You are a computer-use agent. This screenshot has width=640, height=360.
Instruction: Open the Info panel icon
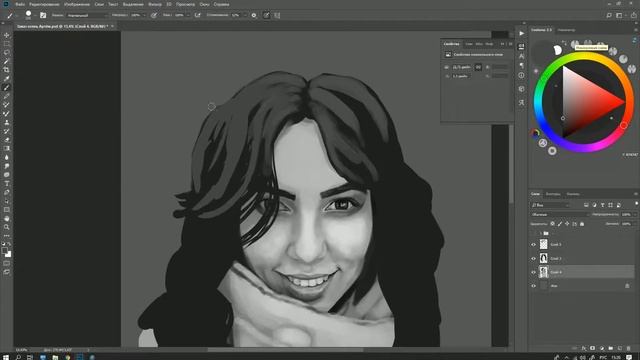coord(521,76)
